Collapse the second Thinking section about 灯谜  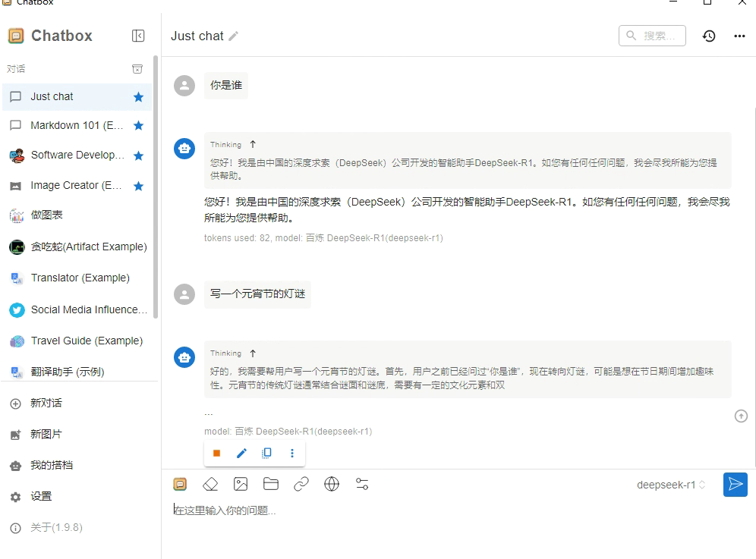pos(253,353)
